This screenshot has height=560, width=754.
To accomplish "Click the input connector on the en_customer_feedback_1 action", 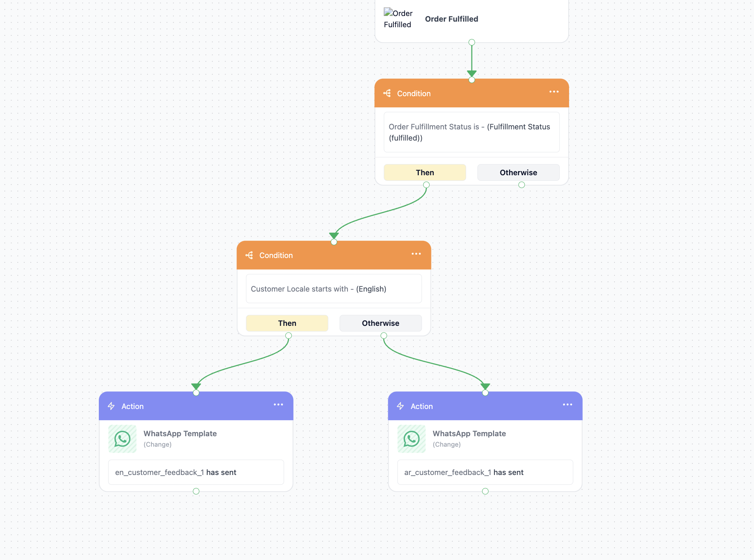I will tap(196, 393).
